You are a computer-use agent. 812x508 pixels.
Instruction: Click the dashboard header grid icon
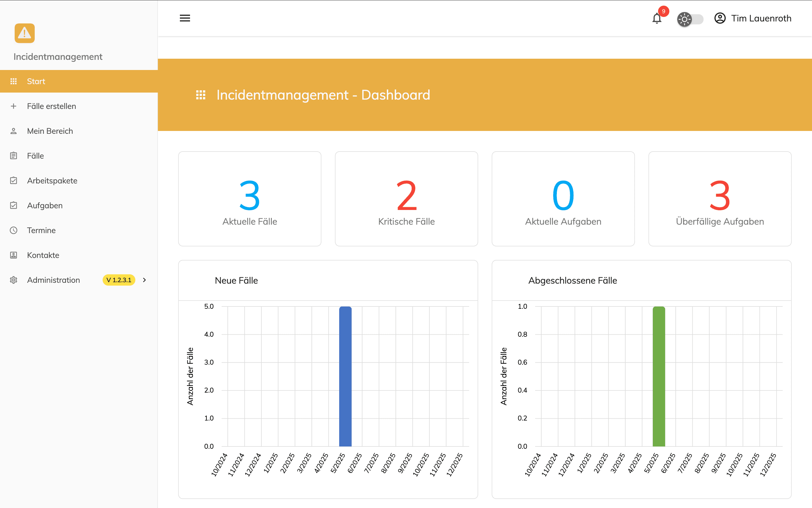[x=201, y=95]
